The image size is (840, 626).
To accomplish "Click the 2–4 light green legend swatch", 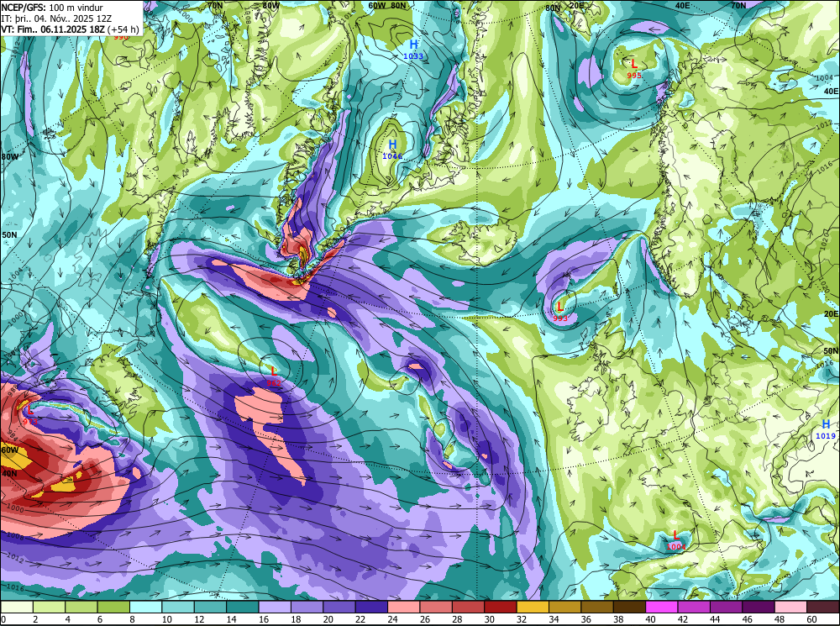I will click(50, 607).
